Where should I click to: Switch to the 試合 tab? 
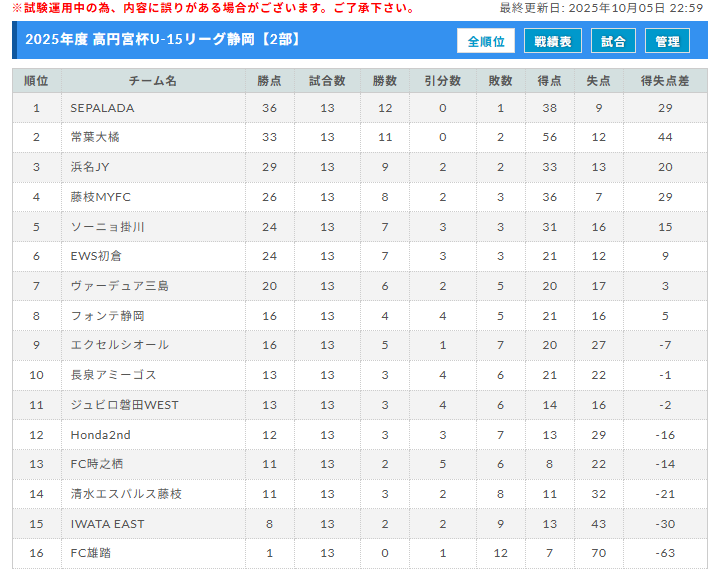click(x=613, y=41)
